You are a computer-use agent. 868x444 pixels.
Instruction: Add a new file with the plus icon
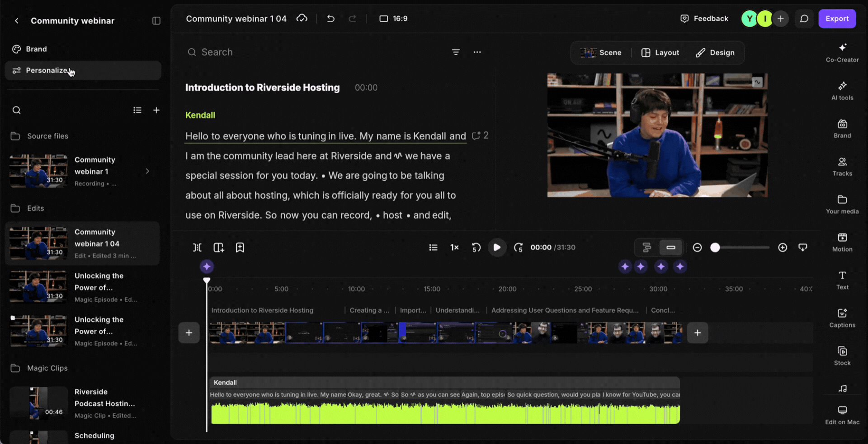[x=156, y=110]
